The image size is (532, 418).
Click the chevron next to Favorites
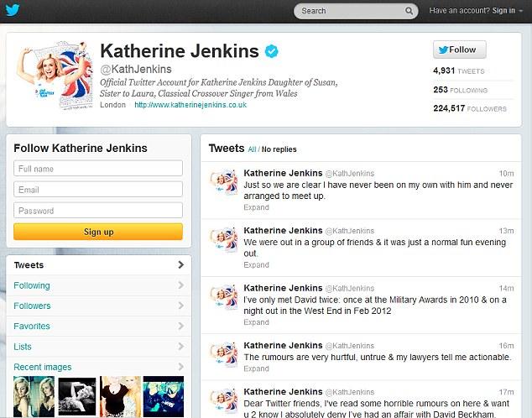(x=181, y=326)
